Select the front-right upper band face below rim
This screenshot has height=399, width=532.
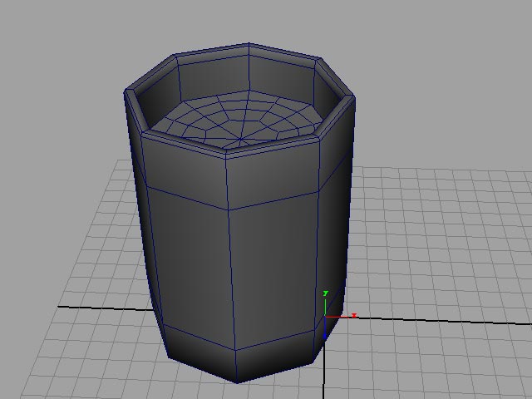273,176
